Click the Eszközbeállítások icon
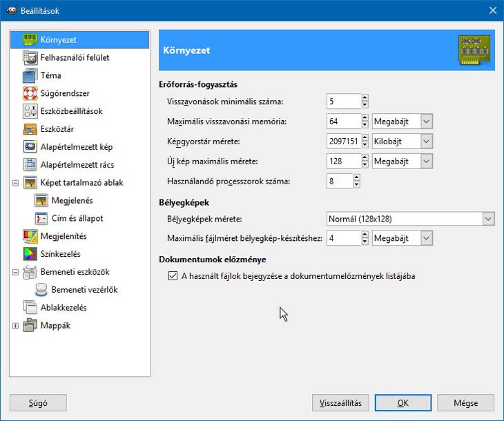Viewport: 504px width, 421px height. point(30,111)
